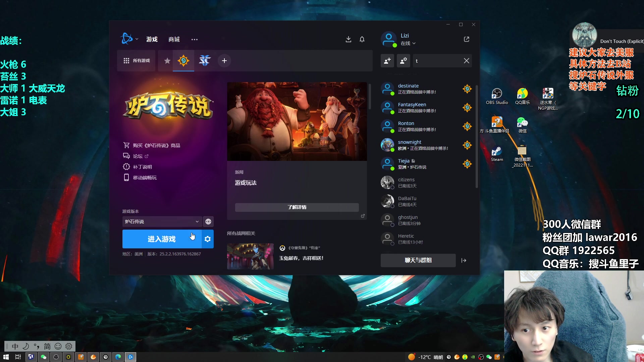Select friend destinate
This screenshot has width=644, height=362.
(426, 89)
